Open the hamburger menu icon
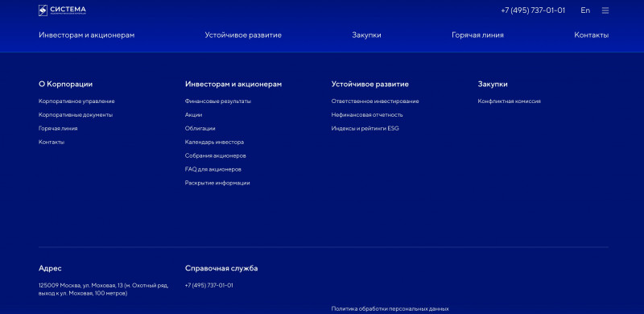This screenshot has height=314, width=644. pos(605,10)
